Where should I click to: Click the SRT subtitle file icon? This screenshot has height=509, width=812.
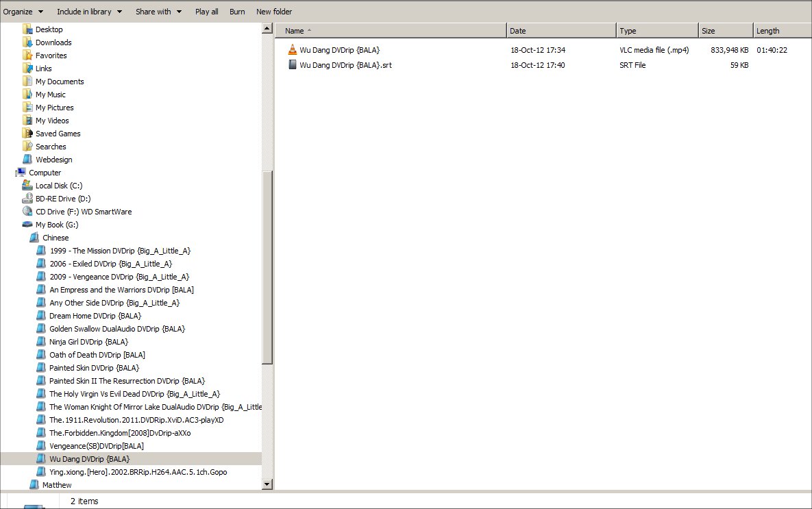pyautogui.click(x=293, y=65)
